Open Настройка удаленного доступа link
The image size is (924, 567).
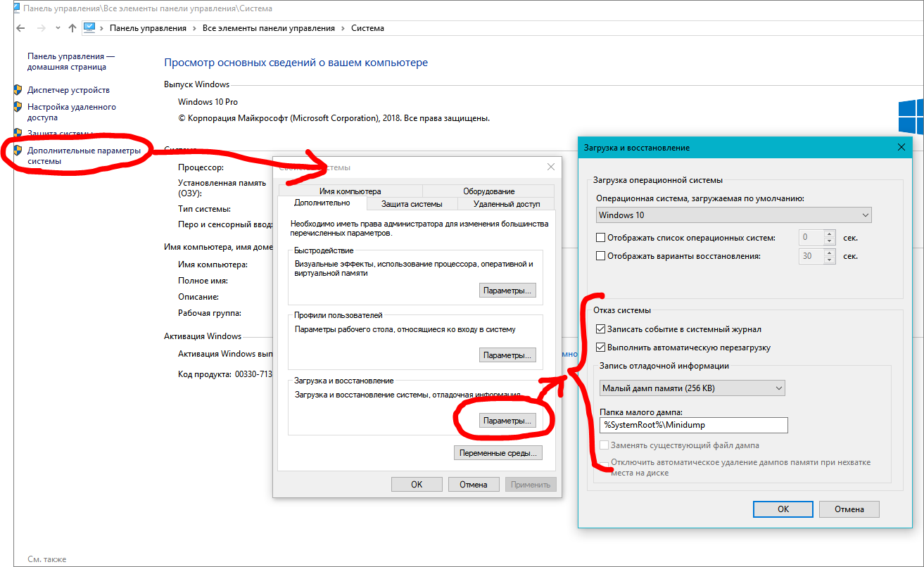[x=71, y=113]
